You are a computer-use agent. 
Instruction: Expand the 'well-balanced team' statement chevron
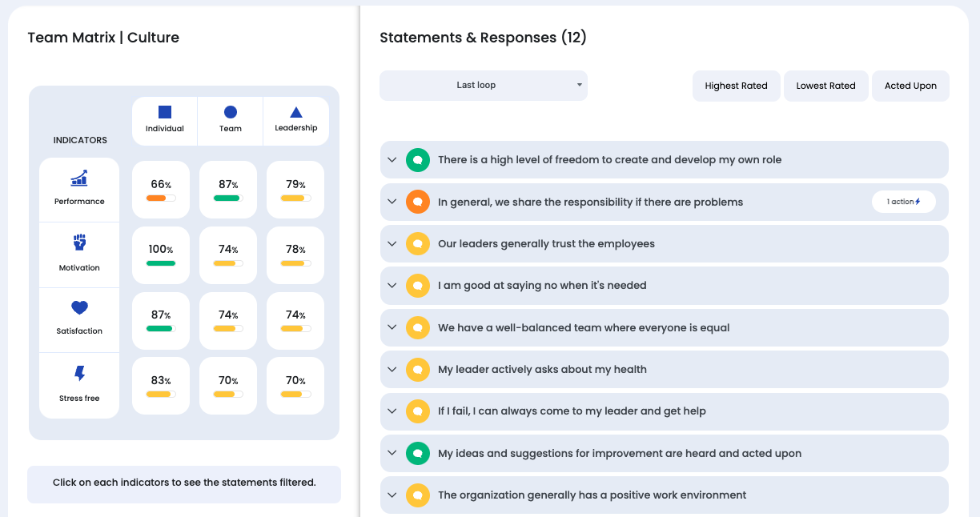click(392, 327)
